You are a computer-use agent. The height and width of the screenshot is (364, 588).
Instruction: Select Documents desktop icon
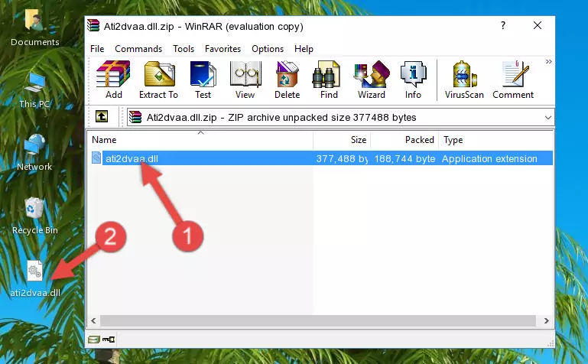34,28
